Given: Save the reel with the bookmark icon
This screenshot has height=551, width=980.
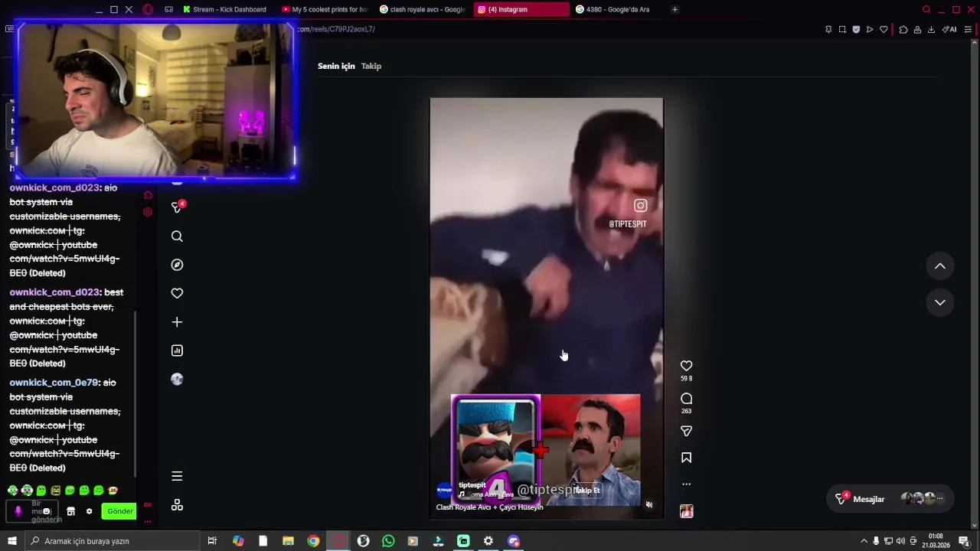Looking at the screenshot, I should coord(686,458).
